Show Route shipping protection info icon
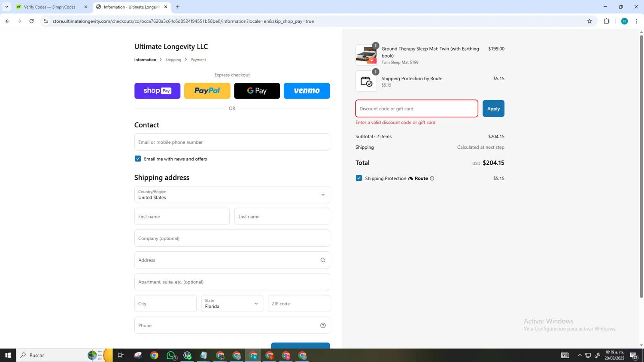 click(x=432, y=178)
